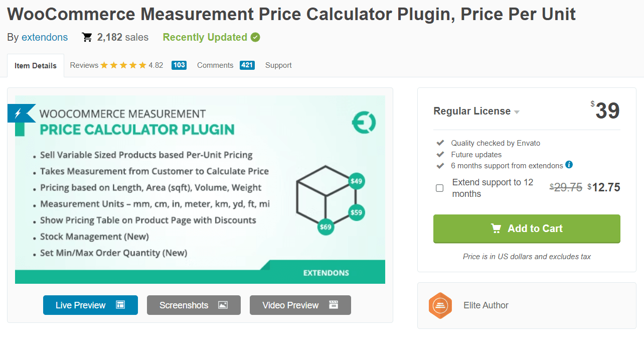Click the Add to Cart button
The height and width of the screenshot is (338, 644).
[526, 228]
